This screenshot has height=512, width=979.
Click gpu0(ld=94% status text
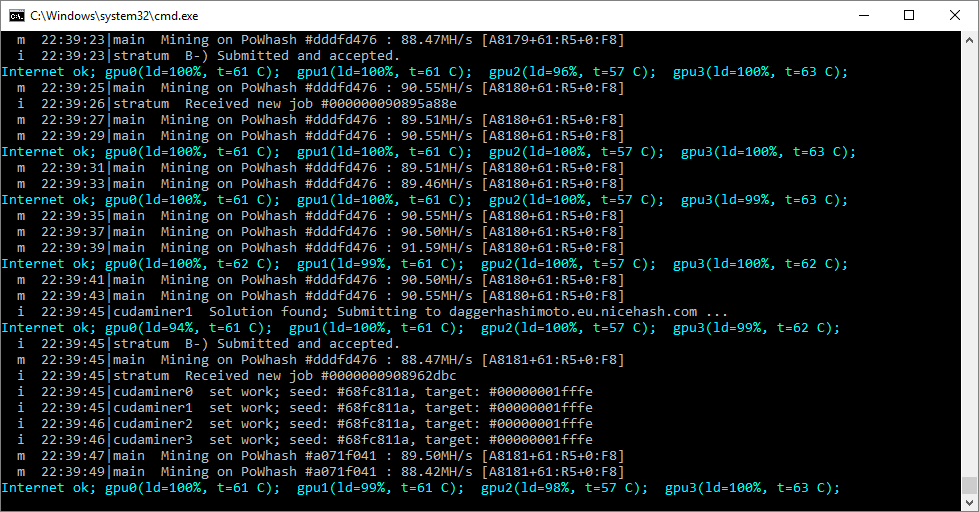[153, 328]
